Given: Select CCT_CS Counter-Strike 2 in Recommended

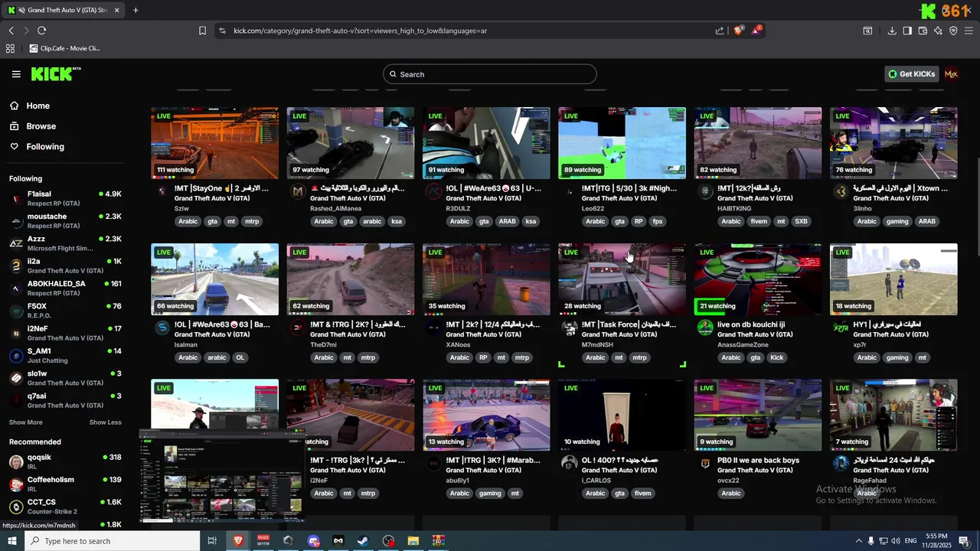Looking at the screenshot, I should pos(65,507).
